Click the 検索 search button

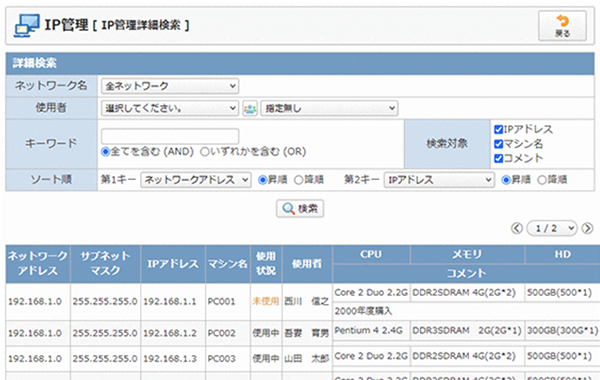click(x=300, y=209)
